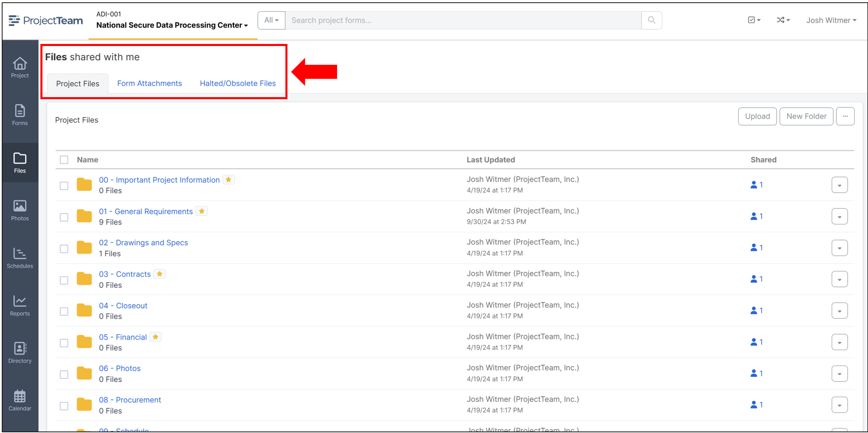Open the 01 - General Requirements folder link
The height and width of the screenshot is (433, 868).
point(146,212)
